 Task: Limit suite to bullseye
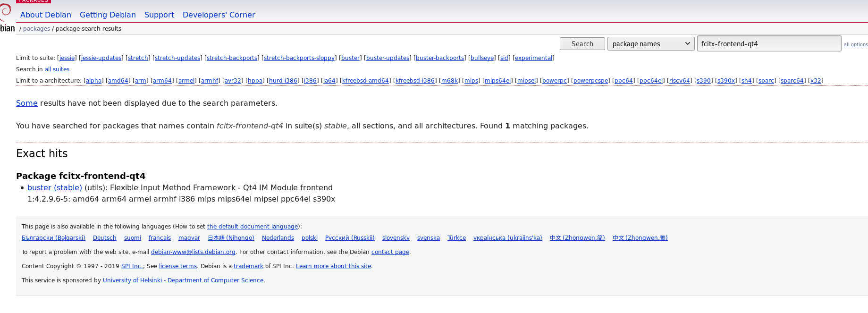coord(482,58)
